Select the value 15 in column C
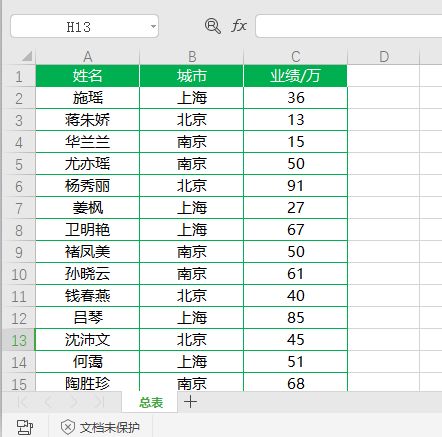 pyautogui.click(x=296, y=142)
